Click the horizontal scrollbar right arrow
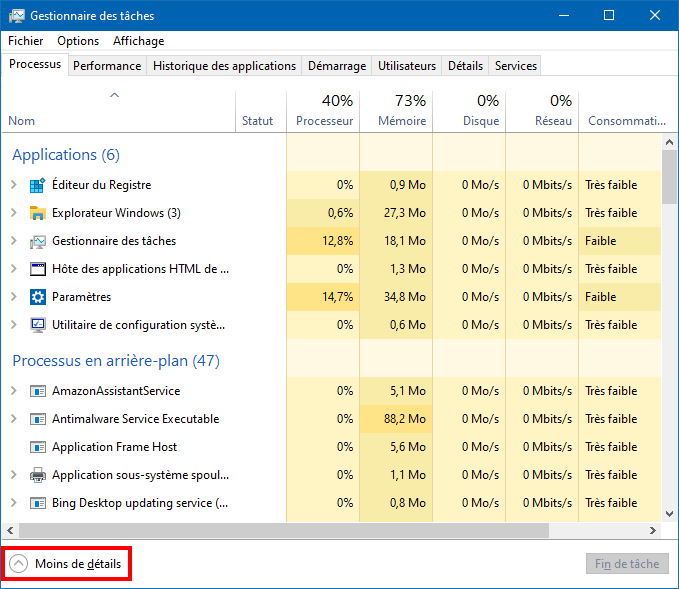The width and height of the screenshot is (679, 589). point(653,531)
